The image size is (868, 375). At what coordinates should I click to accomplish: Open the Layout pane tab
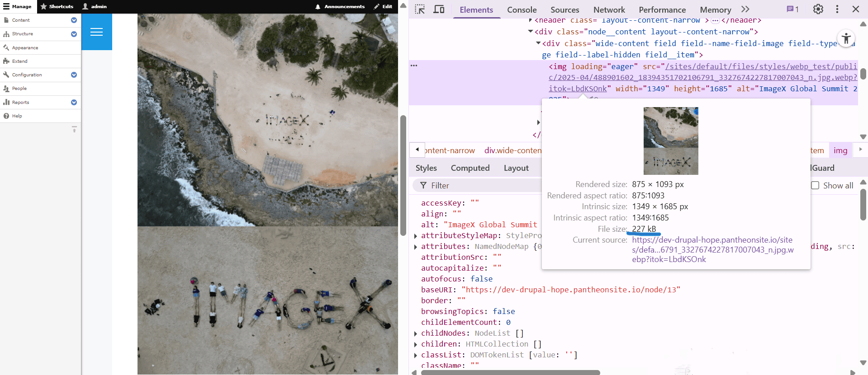pos(516,168)
